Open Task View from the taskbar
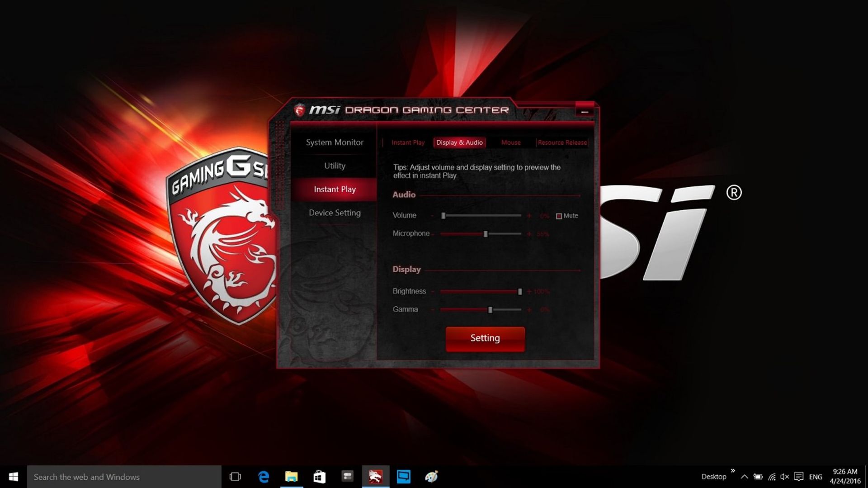The image size is (868, 488). click(x=235, y=477)
